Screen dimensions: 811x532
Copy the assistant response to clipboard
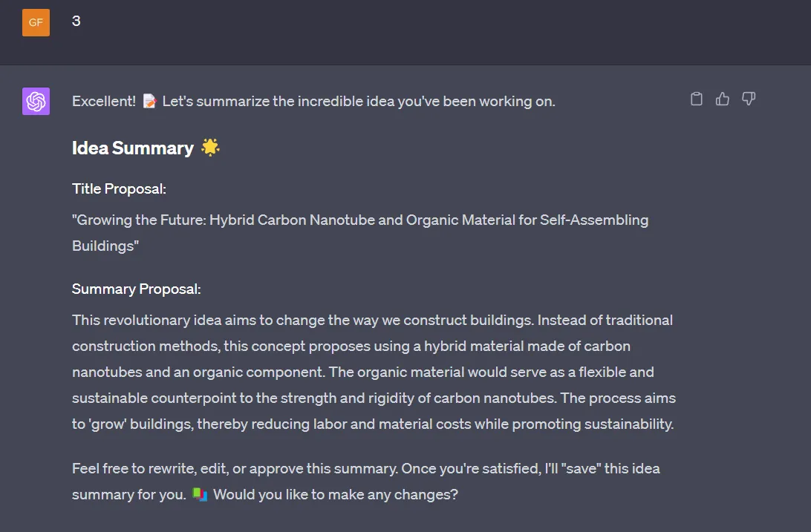click(x=696, y=99)
